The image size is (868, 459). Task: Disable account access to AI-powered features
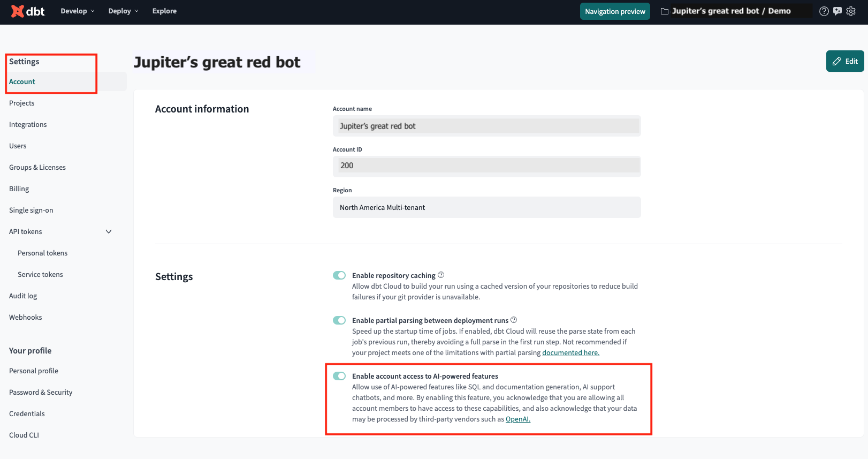point(339,376)
